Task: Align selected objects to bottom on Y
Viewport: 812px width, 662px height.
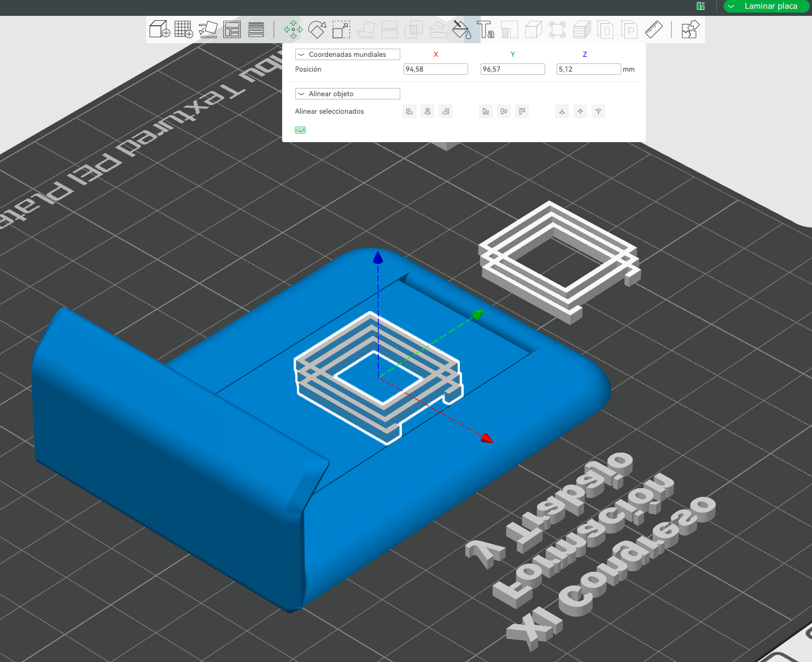Action: [486, 112]
